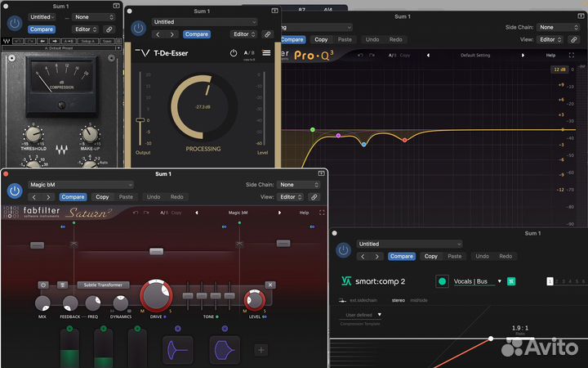The height and width of the screenshot is (368, 588).
Task: Click the Saturn 2 fullscreen icon
Action: coord(321,213)
